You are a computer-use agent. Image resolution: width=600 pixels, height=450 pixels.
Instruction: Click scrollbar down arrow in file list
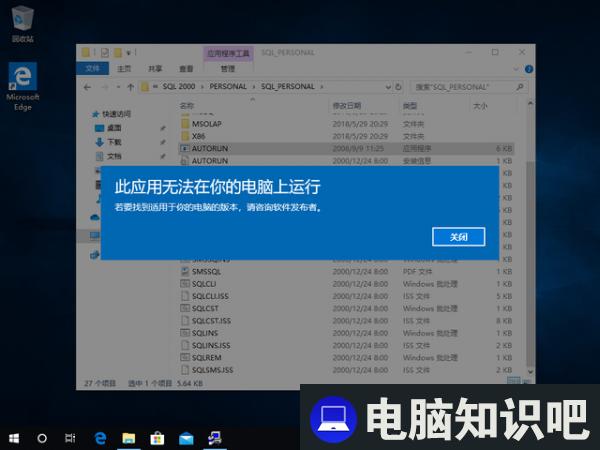pyautogui.click(x=530, y=371)
